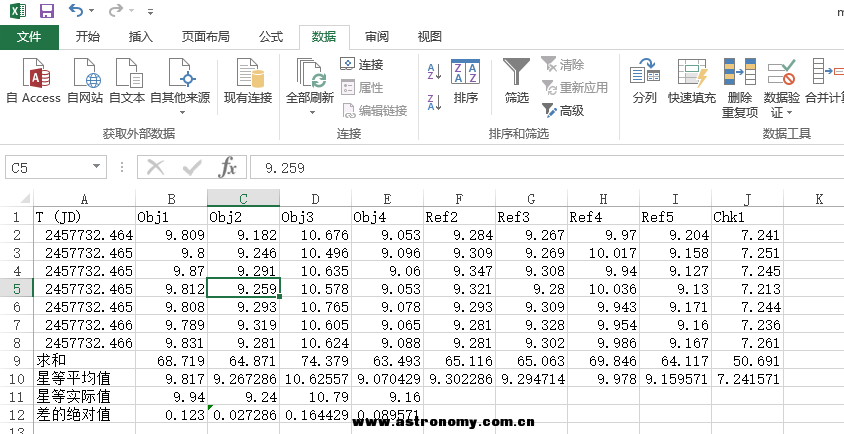Open the Excel application icon menu
Viewport: 844px width, 434px height.
coord(18,10)
